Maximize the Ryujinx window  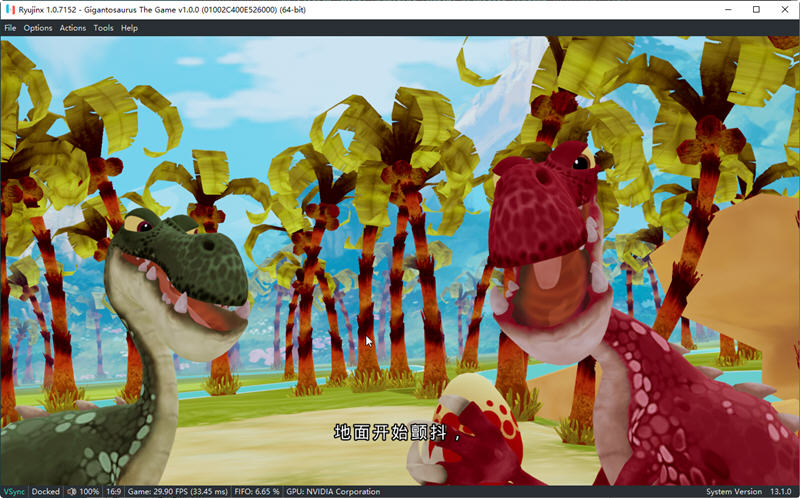click(x=756, y=10)
